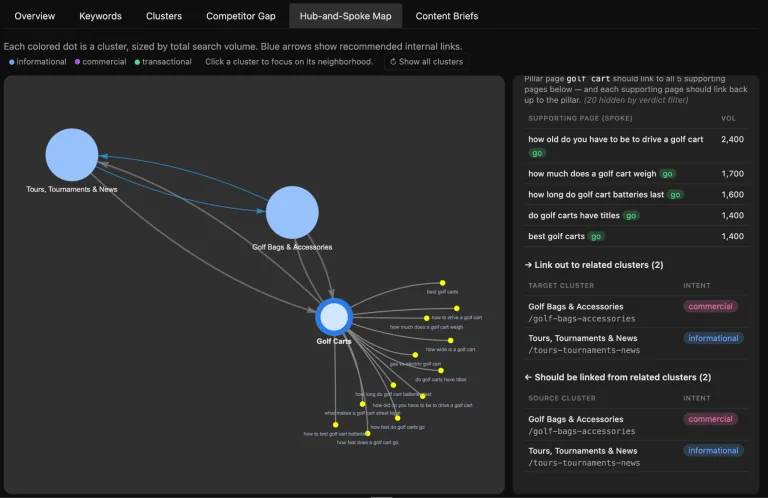Image resolution: width=768 pixels, height=498 pixels.
Task: Open Tours, Tournaments & News under Source Cluster
Action: pyautogui.click(x=582, y=451)
